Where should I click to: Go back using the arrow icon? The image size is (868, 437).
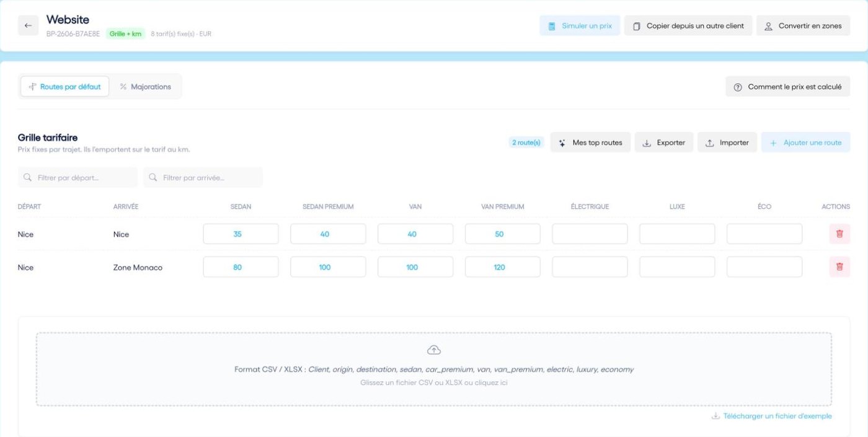(28, 25)
